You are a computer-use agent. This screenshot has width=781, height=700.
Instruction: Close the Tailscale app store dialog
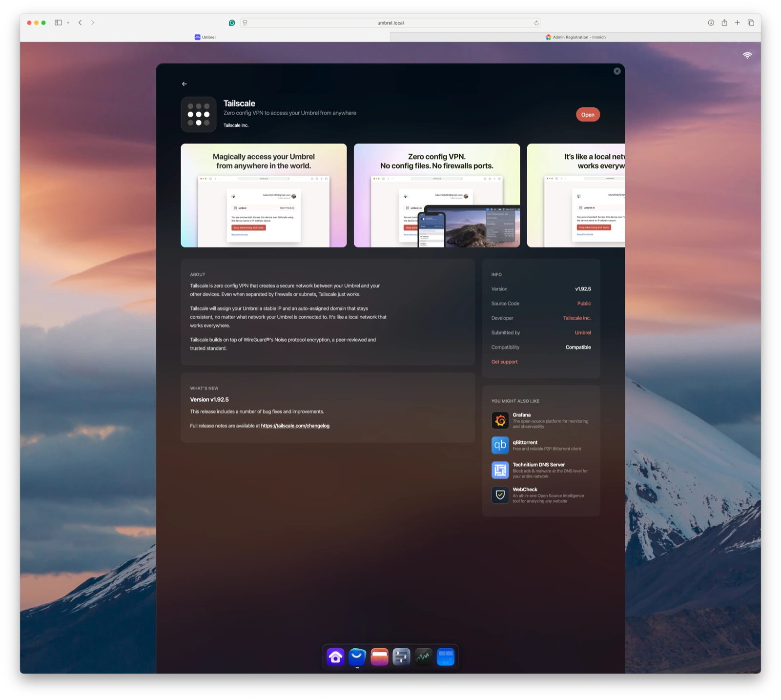[x=617, y=71]
